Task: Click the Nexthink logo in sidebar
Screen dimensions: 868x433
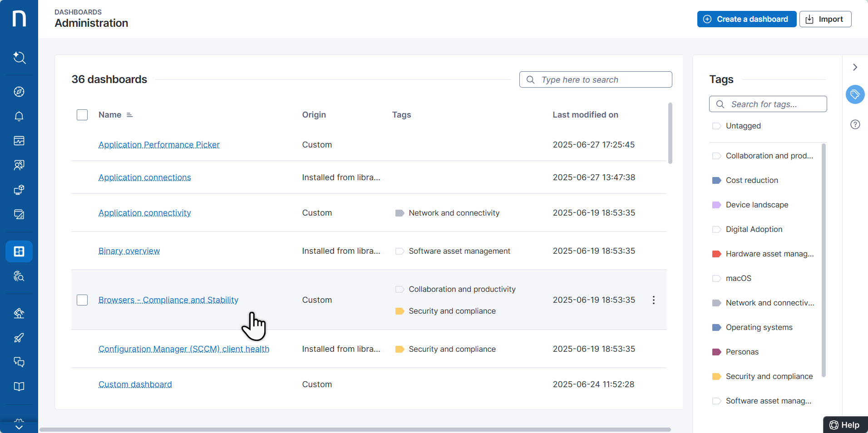Action: pos(19,19)
